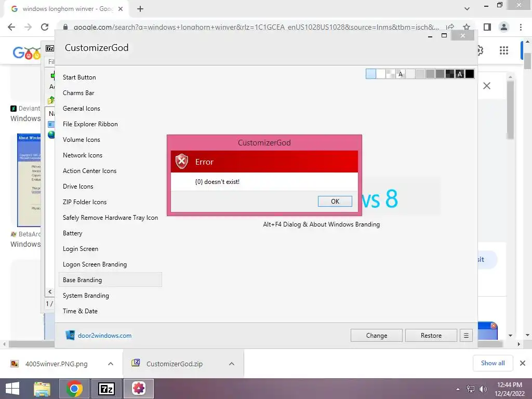Image resolution: width=532 pixels, height=399 pixels.
Task: Select the highlighted Base Branding item
Action: 110,280
